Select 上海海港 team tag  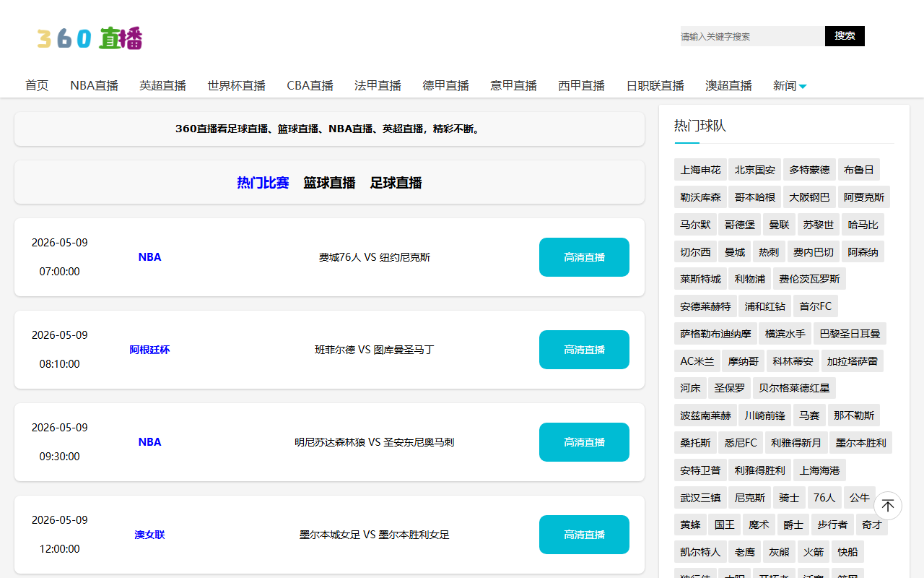(819, 470)
